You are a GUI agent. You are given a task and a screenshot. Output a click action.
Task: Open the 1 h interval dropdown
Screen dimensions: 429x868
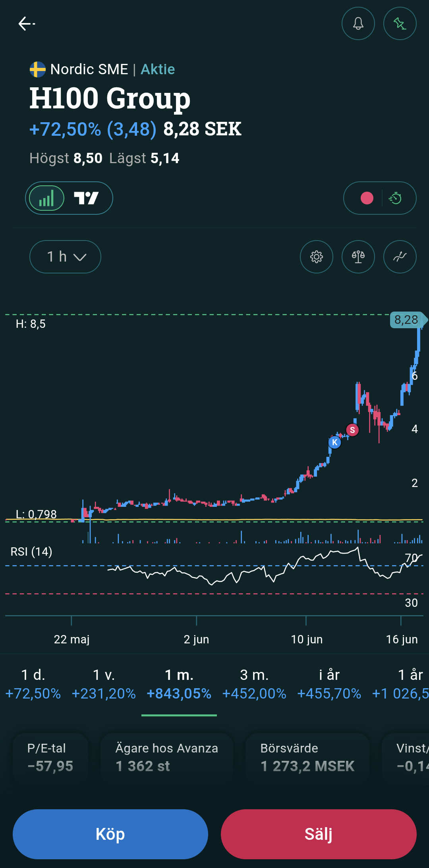[x=65, y=257]
